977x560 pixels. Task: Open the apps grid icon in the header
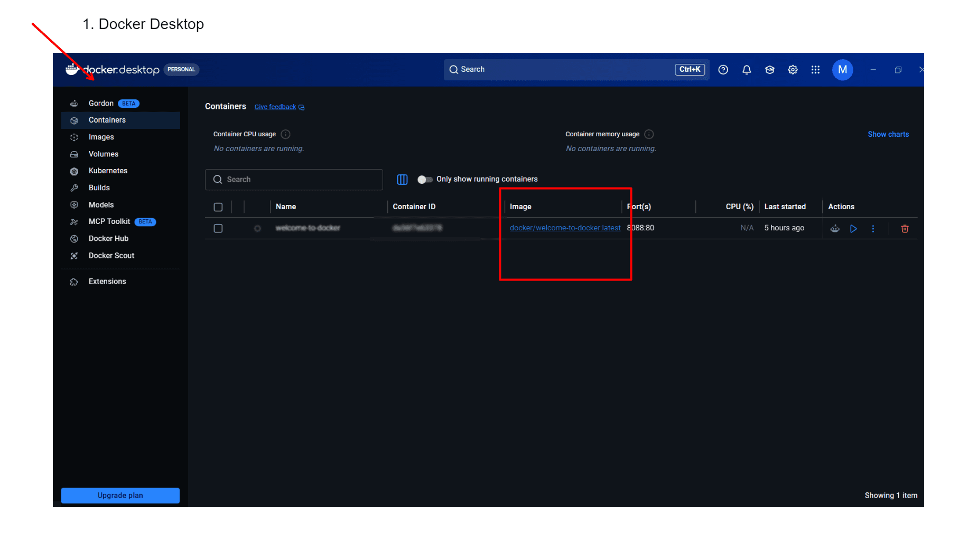pyautogui.click(x=815, y=70)
